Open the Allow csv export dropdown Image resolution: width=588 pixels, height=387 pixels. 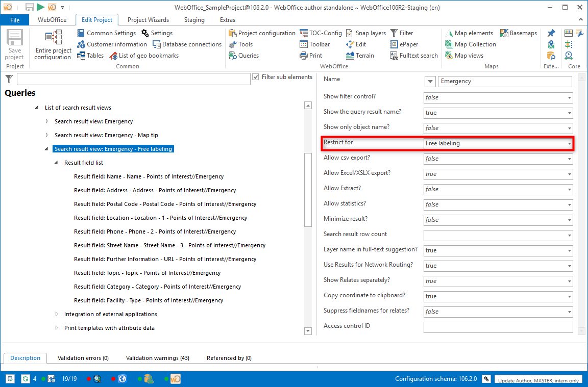coord(569,159)
